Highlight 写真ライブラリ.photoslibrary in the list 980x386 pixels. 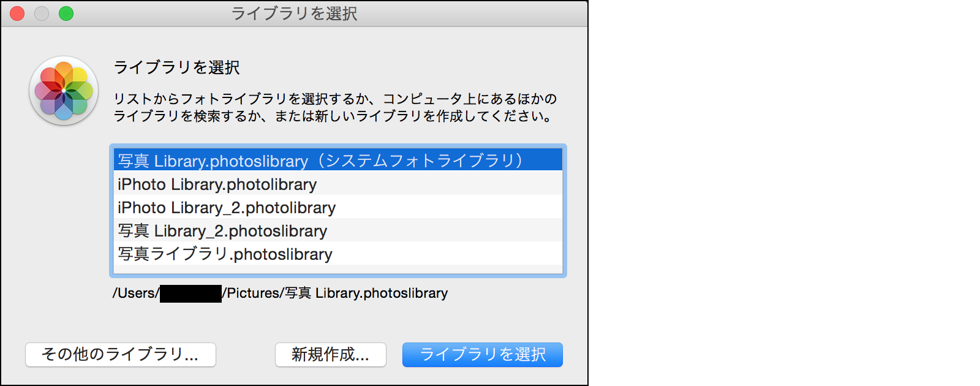(x=225, y=254)
